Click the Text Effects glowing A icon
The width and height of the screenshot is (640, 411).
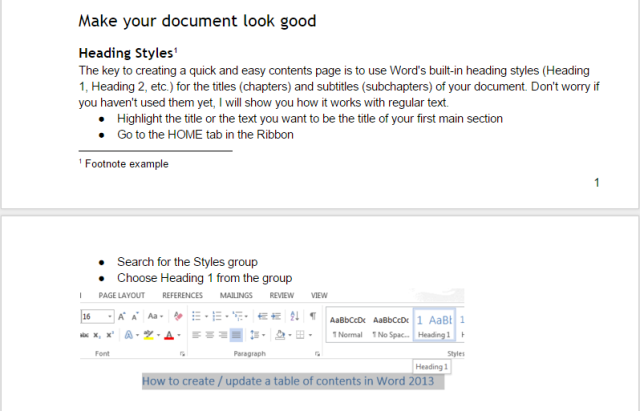(129, 335)
